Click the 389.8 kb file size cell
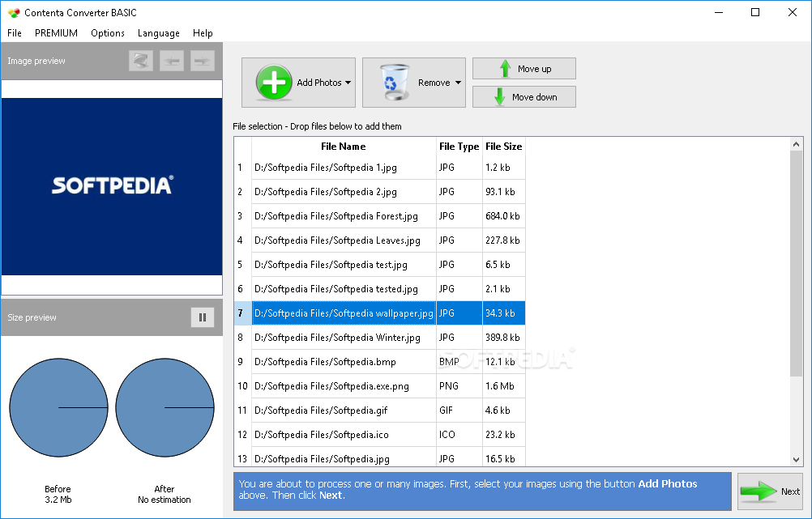 (504, 338)
